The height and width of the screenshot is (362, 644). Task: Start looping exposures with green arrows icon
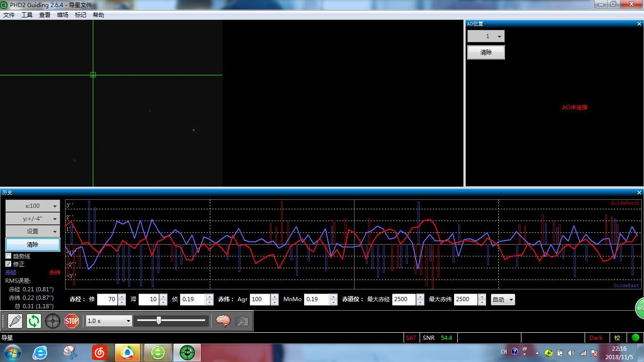pos(34,321)
